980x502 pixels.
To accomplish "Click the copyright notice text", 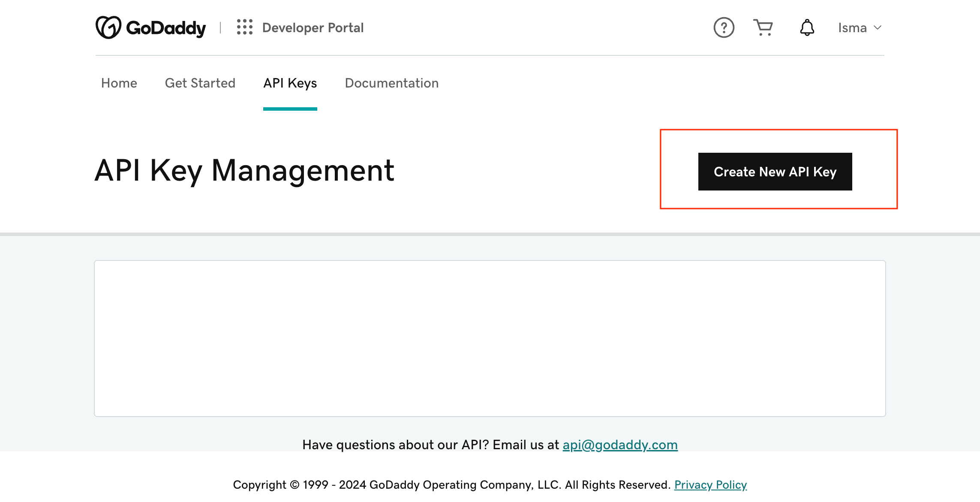I will (452, 485).
